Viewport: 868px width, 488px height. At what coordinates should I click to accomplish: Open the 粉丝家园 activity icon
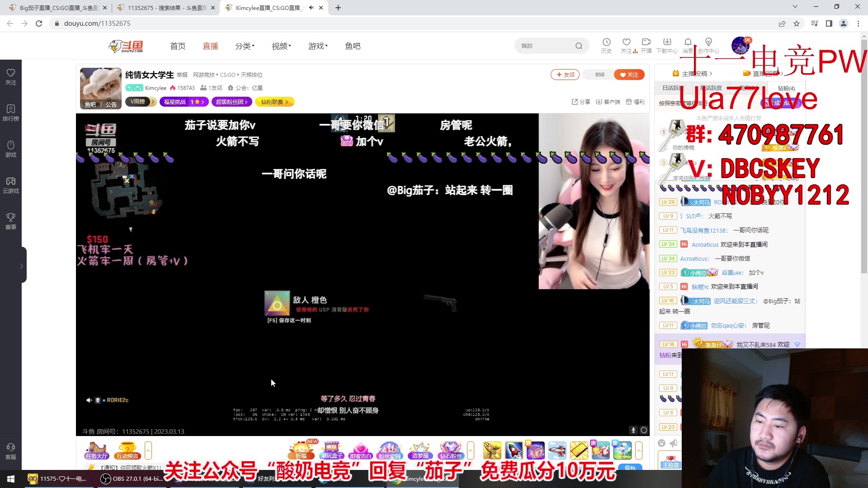(390, 450)
